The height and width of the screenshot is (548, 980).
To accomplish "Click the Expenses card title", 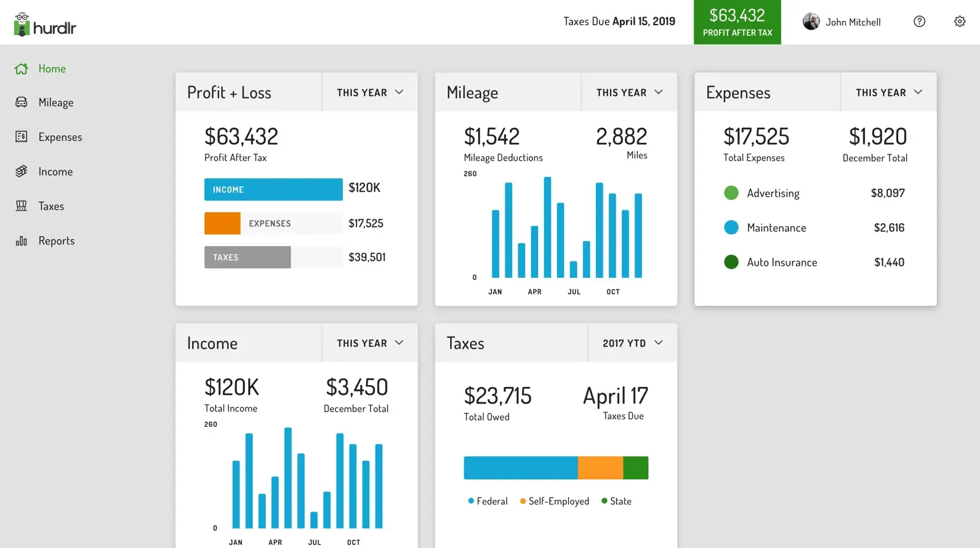I will point(738,93).
